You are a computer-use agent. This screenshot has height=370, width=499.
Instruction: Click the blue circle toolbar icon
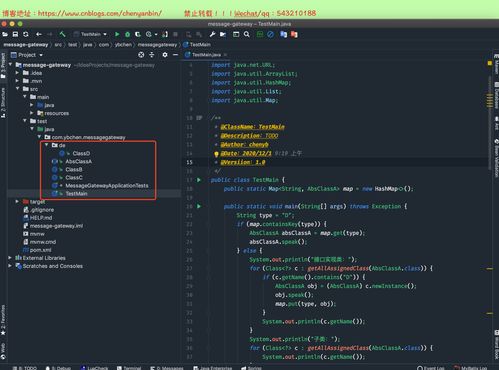pos(270,34)
